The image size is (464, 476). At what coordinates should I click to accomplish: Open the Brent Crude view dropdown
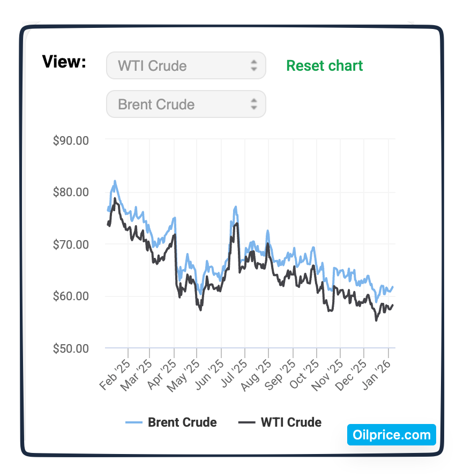[x=186, y=104]
